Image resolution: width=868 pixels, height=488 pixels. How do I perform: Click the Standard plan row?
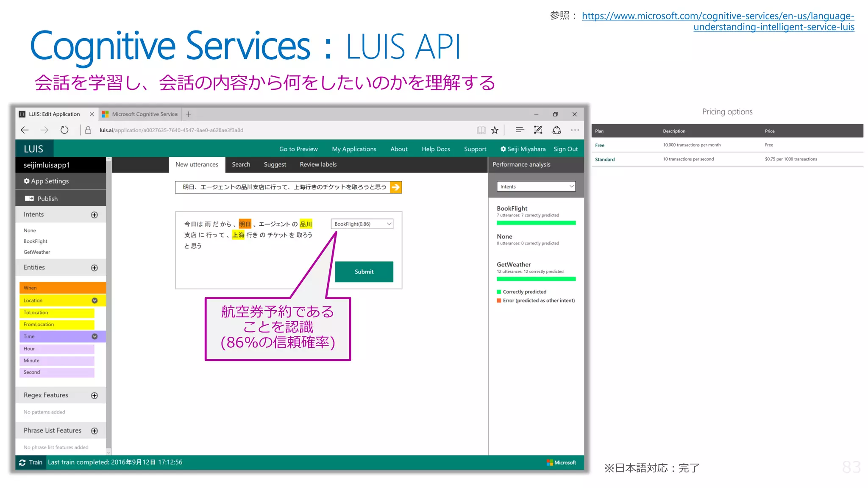click(727, 159)
